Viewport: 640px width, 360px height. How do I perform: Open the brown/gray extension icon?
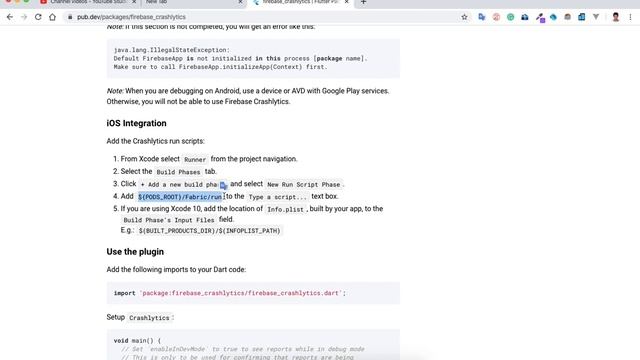[567, 17]
